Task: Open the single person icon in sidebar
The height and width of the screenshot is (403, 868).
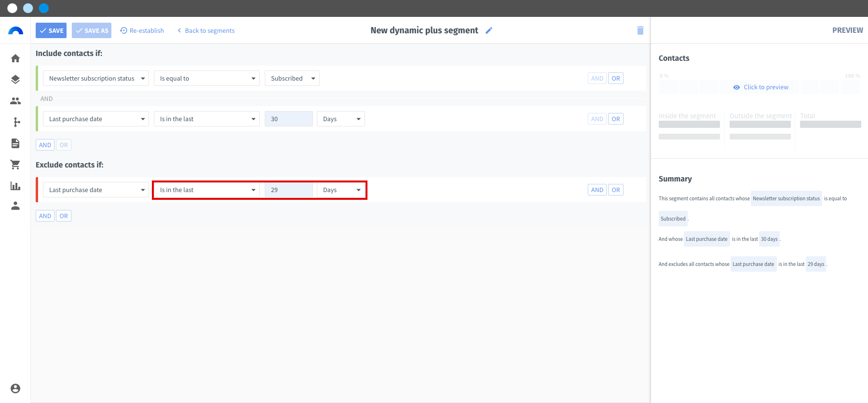Action: coord(15,206)
